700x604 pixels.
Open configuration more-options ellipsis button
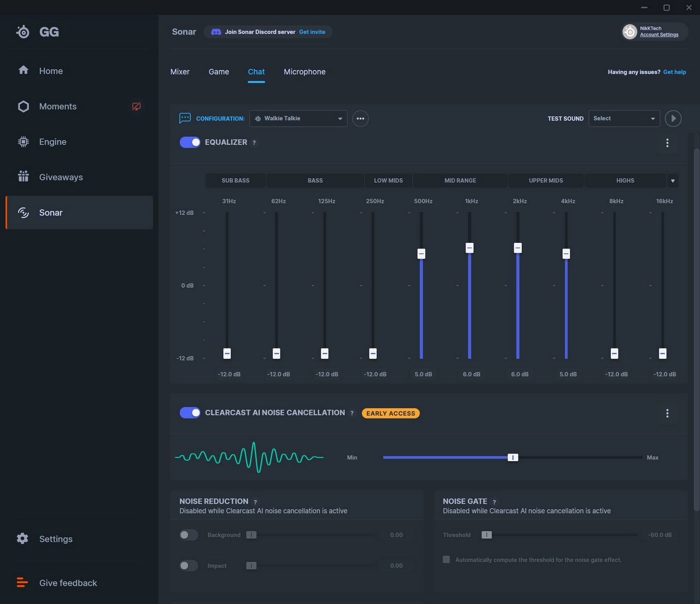pos(360,118)
